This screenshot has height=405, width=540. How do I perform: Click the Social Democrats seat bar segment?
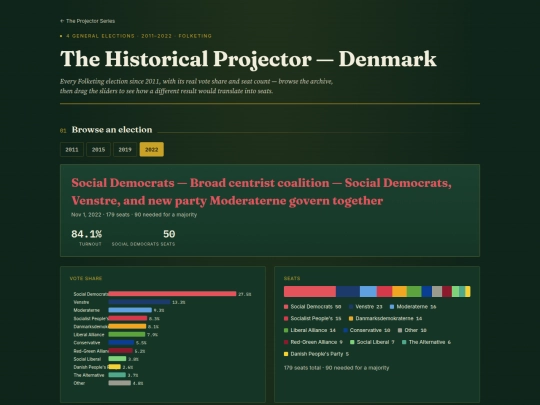pyautogui.click(x=310, y=291)
